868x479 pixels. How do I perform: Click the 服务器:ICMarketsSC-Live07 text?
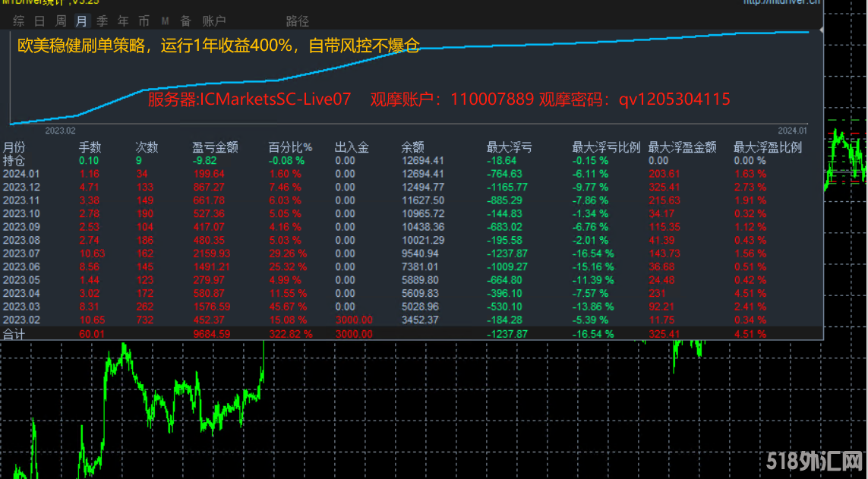[249, 99]
